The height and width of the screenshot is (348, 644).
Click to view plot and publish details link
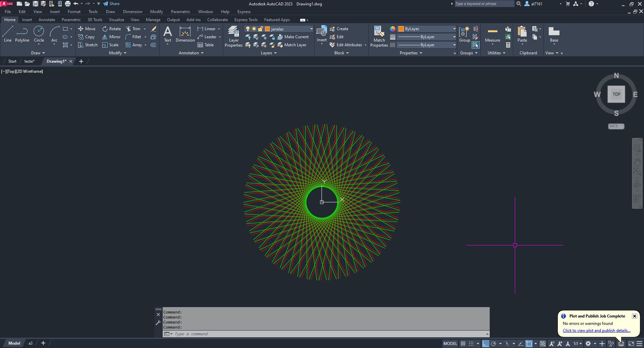(596, 331)
